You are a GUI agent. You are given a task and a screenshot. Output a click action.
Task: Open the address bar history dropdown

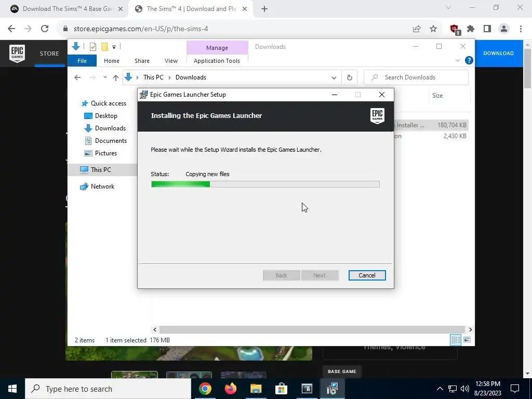point(334,78)
